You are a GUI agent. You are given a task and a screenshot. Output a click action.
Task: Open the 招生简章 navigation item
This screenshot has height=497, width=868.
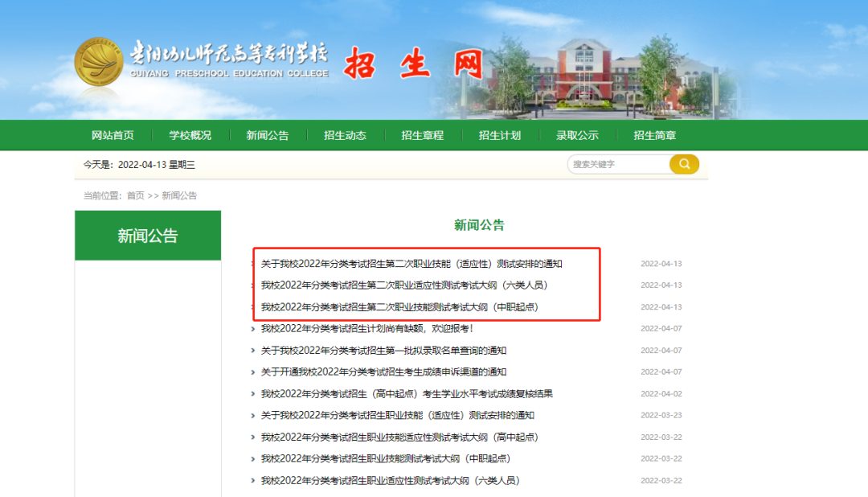tap(654, 135)
